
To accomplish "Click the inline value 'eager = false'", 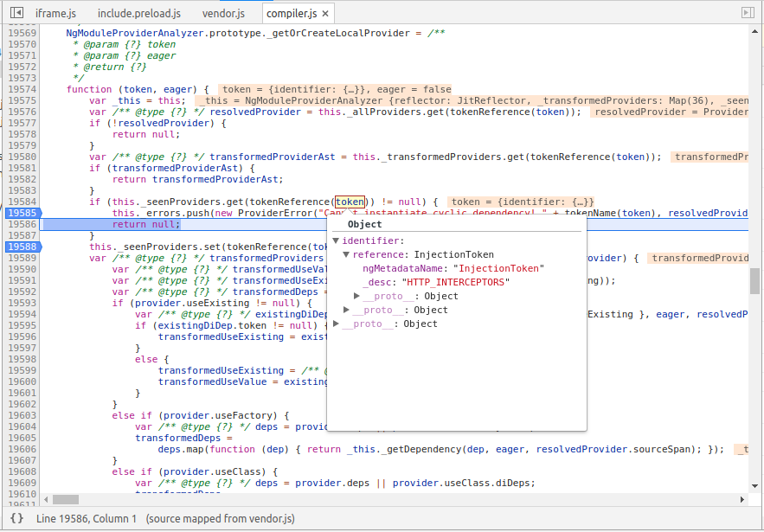I will click(414, 90).
